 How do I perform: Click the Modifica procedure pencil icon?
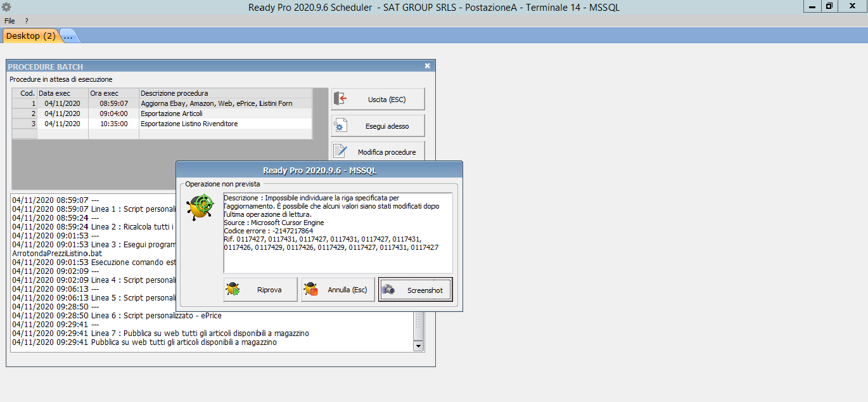pyautogui.click(x=341, y=152)
